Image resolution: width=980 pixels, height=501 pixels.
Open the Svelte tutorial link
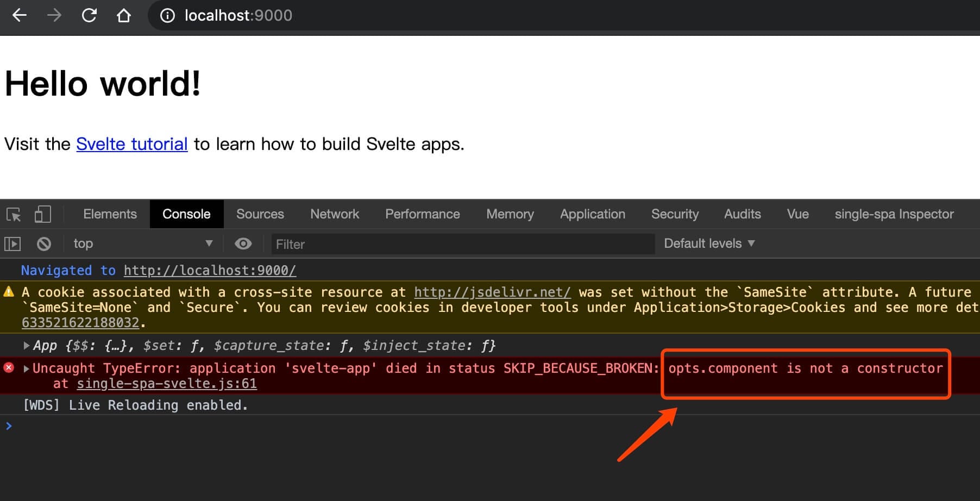(x=132, y=144)
